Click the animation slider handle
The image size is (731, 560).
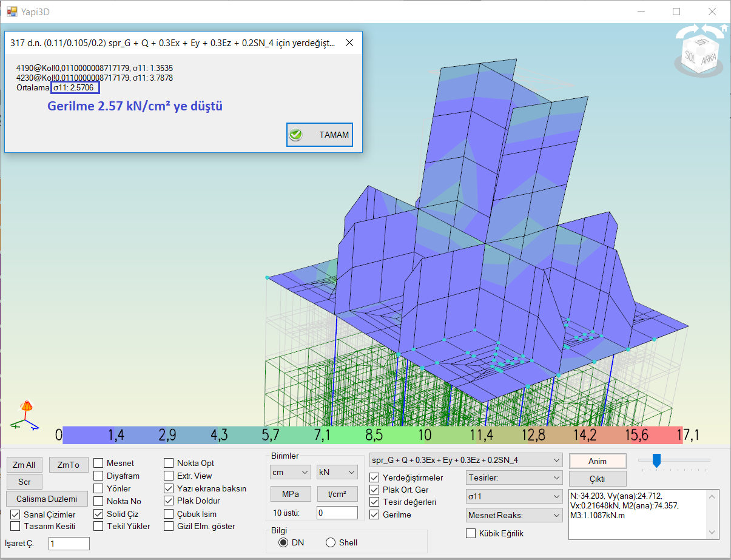click(656, 460)
